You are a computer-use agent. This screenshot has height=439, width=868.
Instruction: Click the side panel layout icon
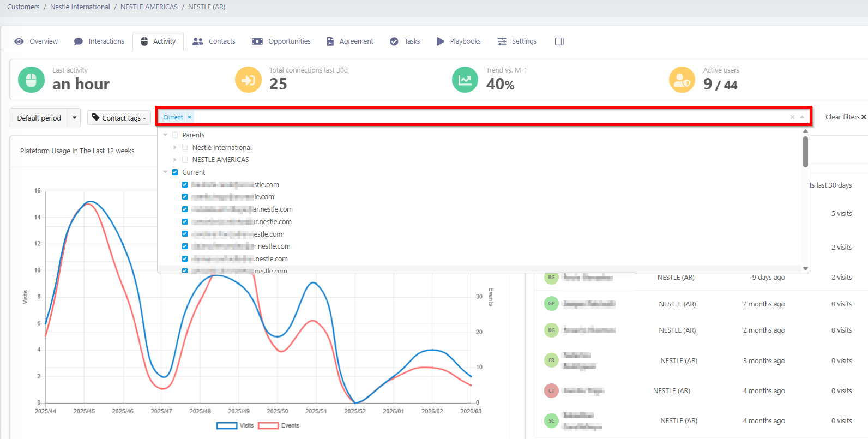(x=559, y=41)
